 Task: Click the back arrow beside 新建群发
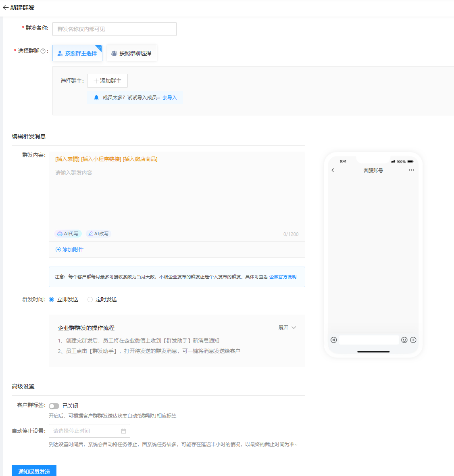pos(5,8)
